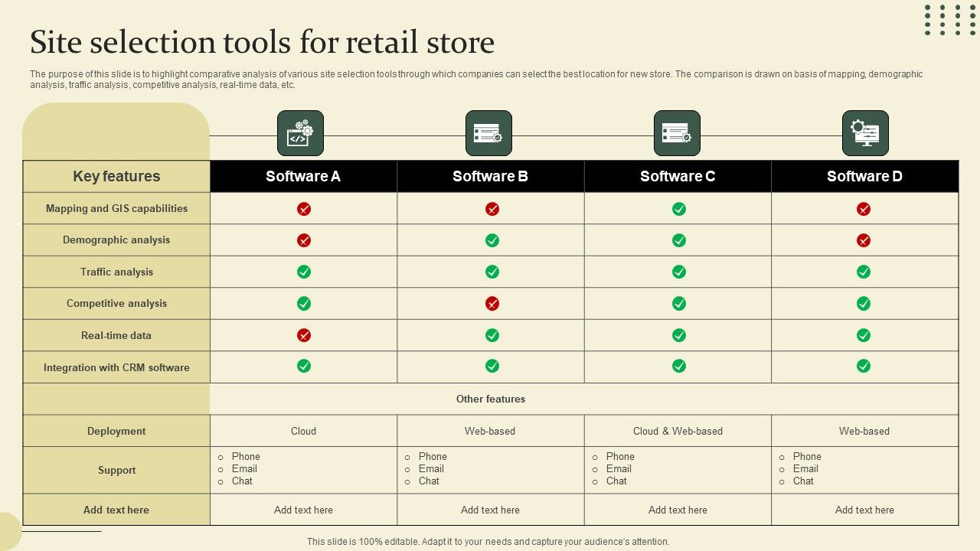
Task: Click green check for Software C Demographic analysis
Action: coord(679,240)
